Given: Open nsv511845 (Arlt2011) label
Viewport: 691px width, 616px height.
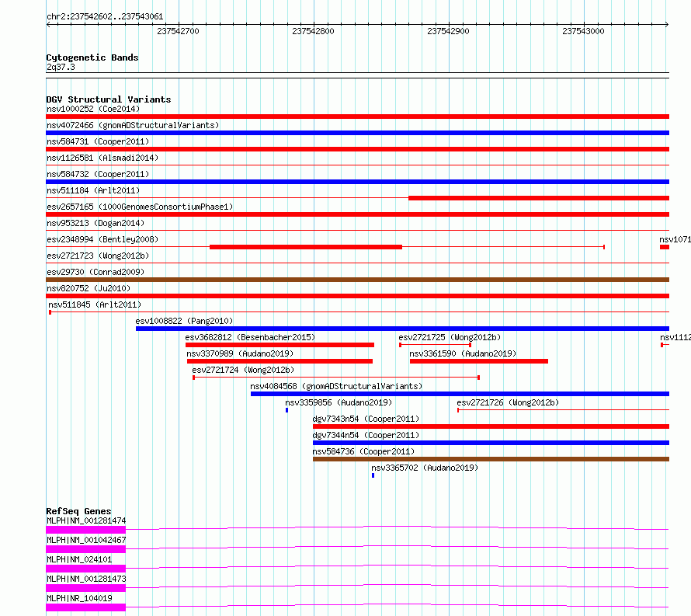Looking at the screenshot, I should tap(95, 305).
